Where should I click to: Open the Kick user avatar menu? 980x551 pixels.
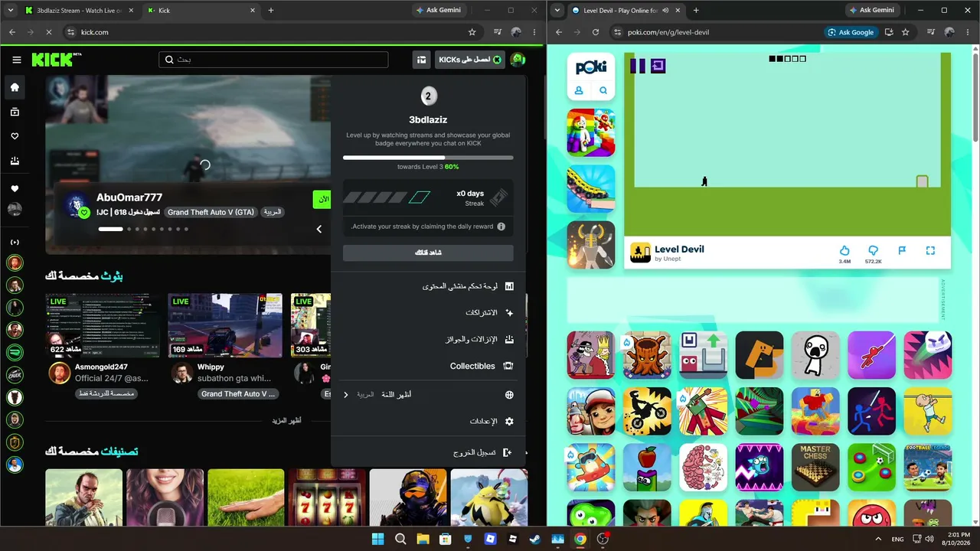pyautogui.click(x=518, y=60)
